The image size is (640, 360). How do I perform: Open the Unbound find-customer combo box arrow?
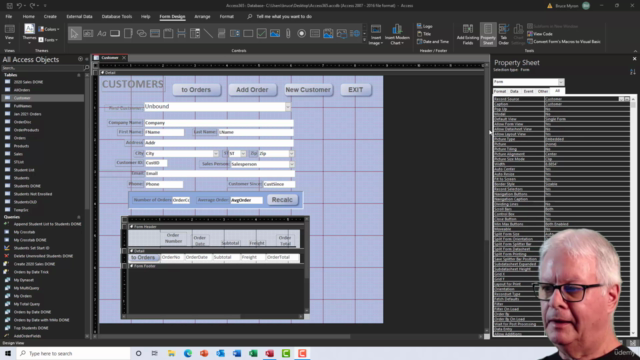click(x=288, y=107)
